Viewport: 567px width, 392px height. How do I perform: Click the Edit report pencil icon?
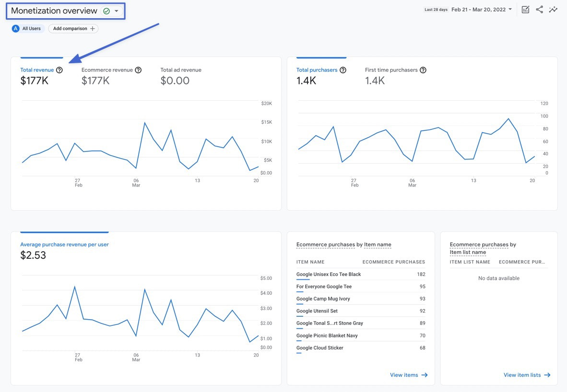point(525,9)
